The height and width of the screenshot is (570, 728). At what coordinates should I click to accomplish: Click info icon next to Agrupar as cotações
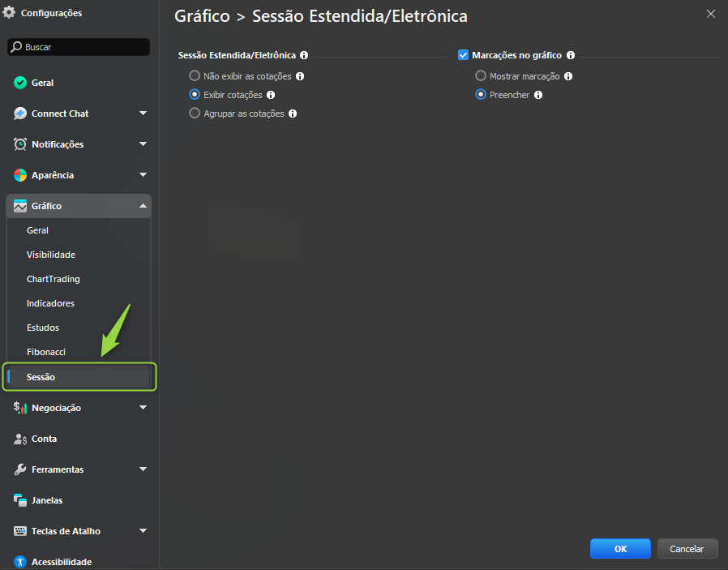click(x=293, y=114)
